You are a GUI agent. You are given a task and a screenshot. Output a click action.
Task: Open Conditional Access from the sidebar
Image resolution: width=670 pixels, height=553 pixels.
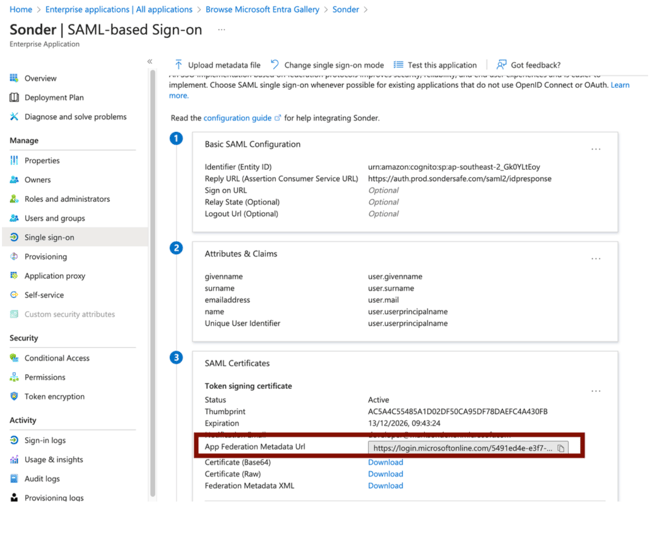[x=57, y=358]
